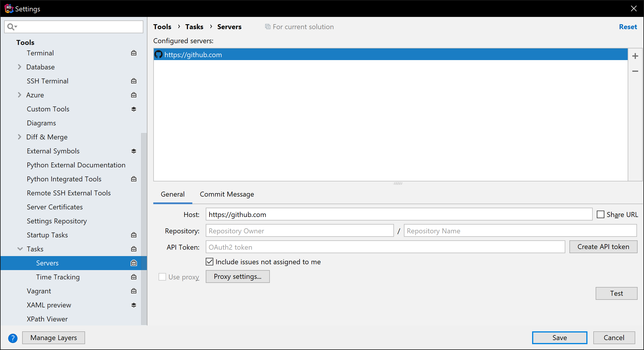
Task: Enable Use proxy checkbox
Action: [163, 277]
